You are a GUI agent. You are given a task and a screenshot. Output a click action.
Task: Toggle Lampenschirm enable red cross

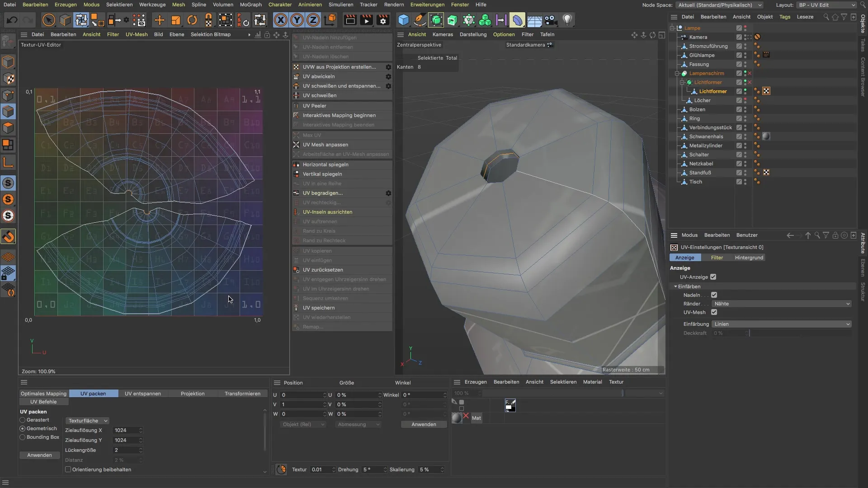coord(750,73)
